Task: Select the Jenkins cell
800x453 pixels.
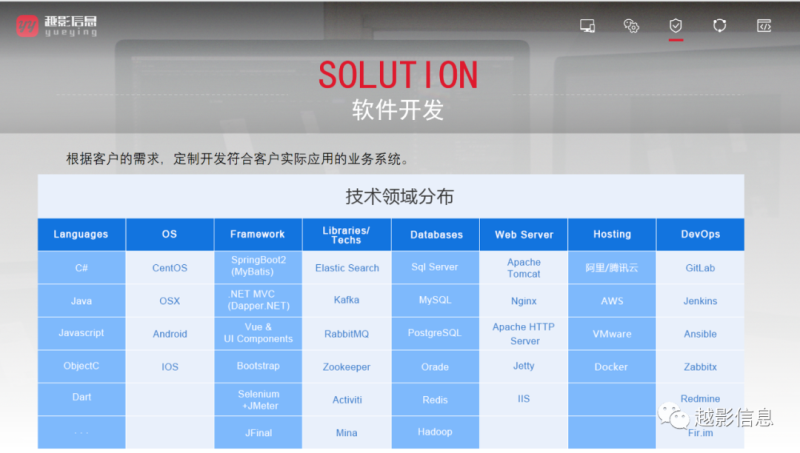Action: point(700,300)
